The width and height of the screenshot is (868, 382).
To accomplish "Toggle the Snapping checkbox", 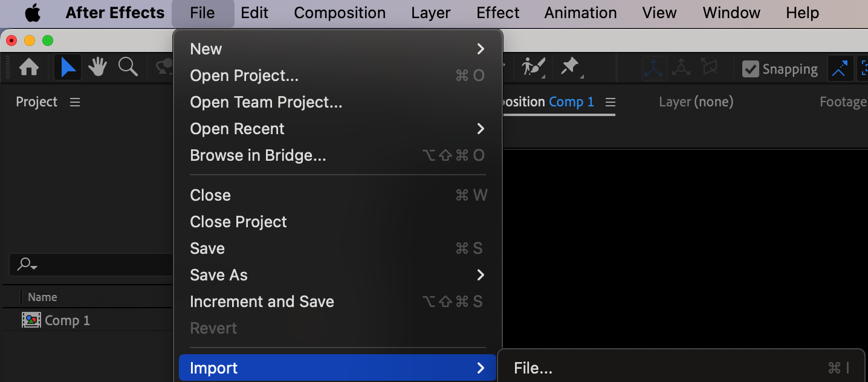I will 750,69.
